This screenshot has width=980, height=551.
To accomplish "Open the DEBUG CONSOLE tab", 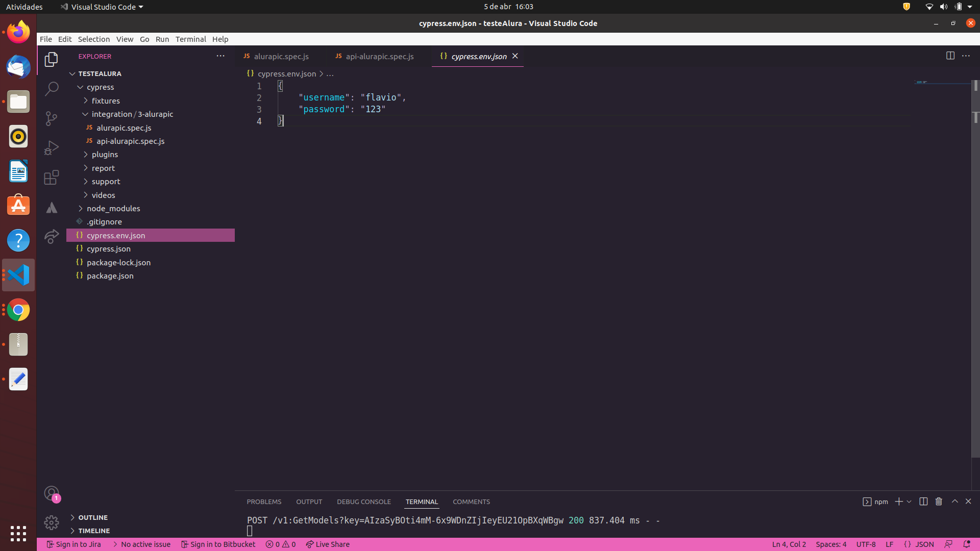I will (363, 502).
